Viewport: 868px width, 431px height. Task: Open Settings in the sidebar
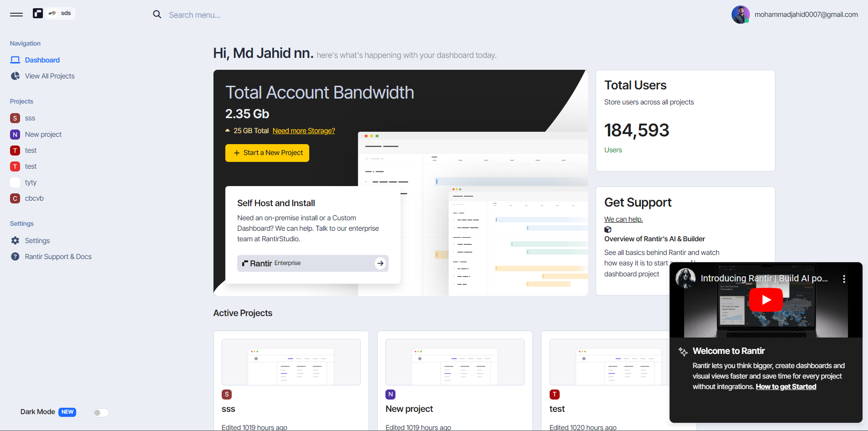click(x=37, y=240)
